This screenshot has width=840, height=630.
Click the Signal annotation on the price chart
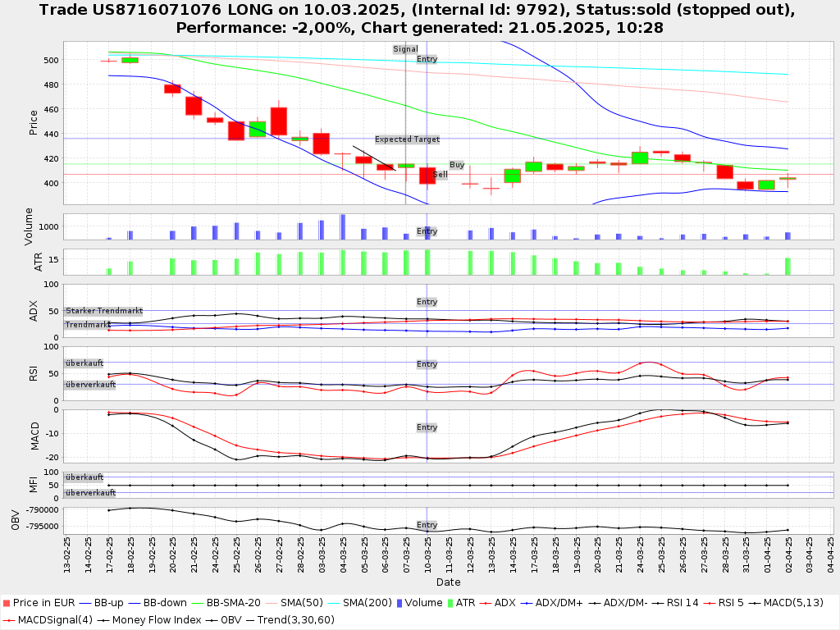(x=405, y=49)
